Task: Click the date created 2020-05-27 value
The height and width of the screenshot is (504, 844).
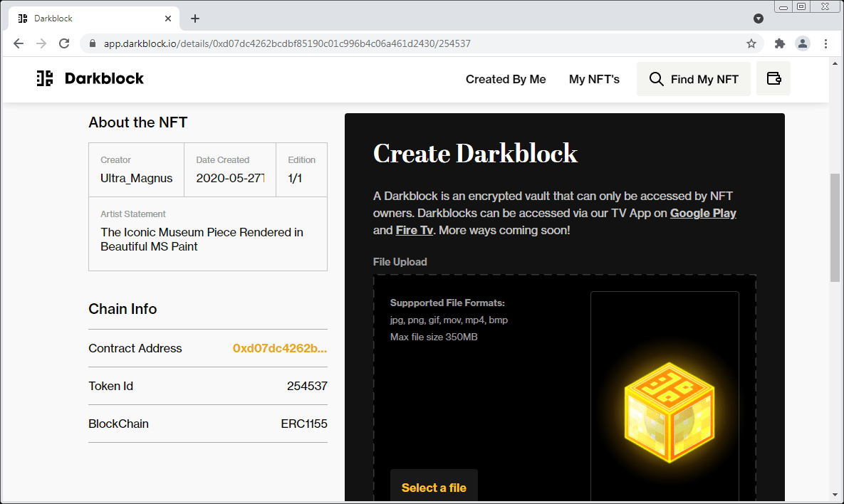Action: (230, 178)
